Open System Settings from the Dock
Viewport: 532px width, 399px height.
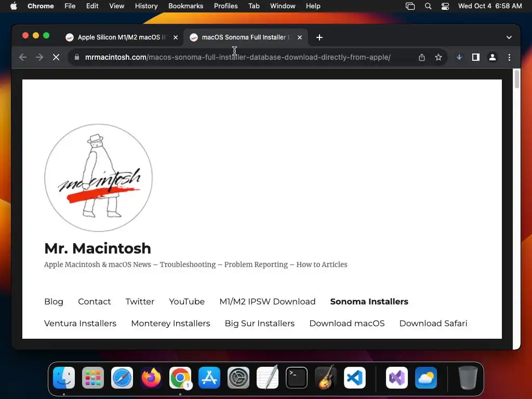[x=238, y=378]
